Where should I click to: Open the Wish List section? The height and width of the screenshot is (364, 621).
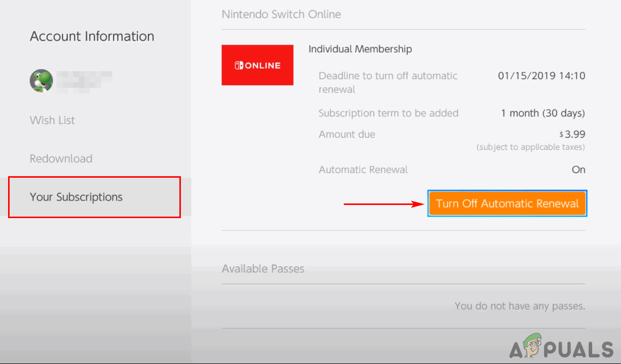[x=53, y=120]
